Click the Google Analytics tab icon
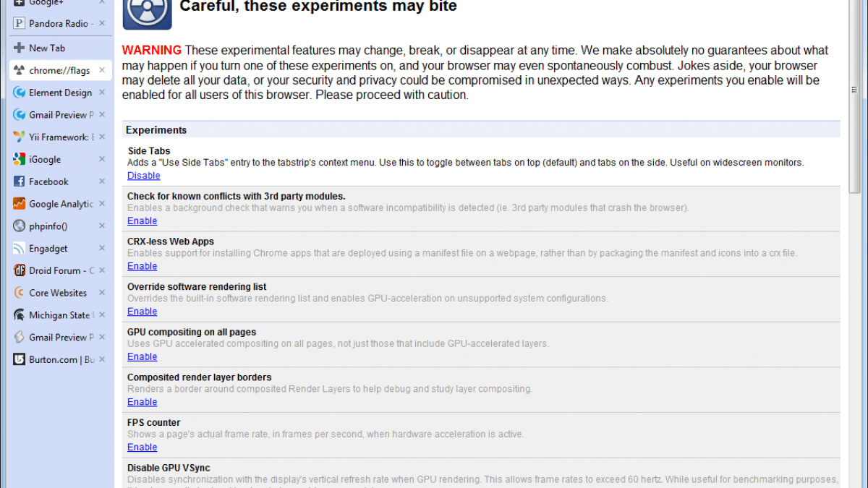868x488 pixels. [x=19, y=204]
